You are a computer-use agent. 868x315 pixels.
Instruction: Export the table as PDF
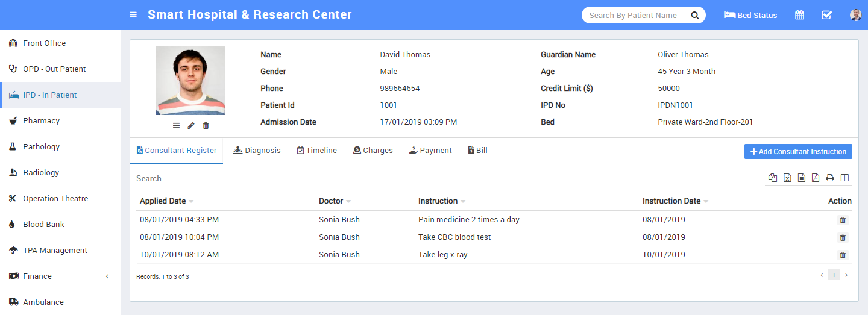tap(816, 178)
